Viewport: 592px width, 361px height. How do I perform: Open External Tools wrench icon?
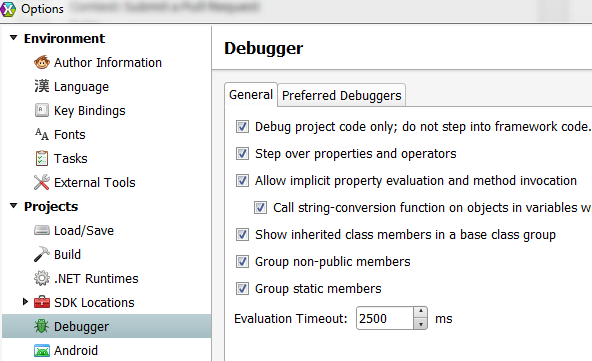(42, 182)
